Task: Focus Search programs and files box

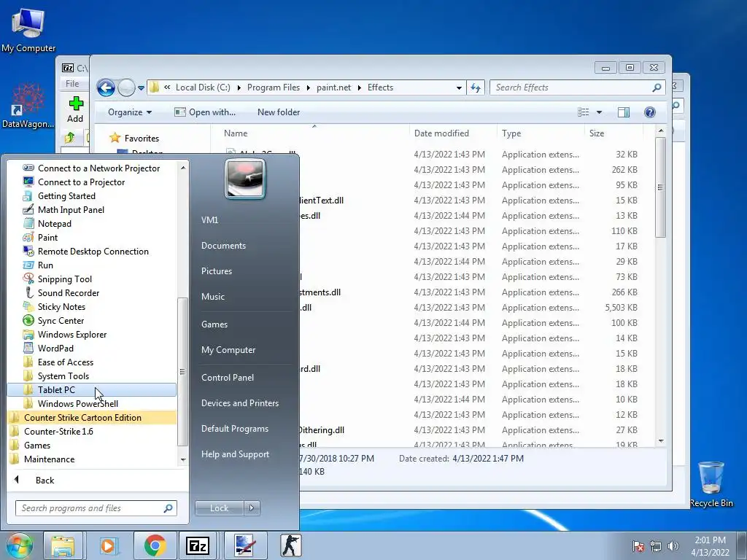Action: (96, 508)
